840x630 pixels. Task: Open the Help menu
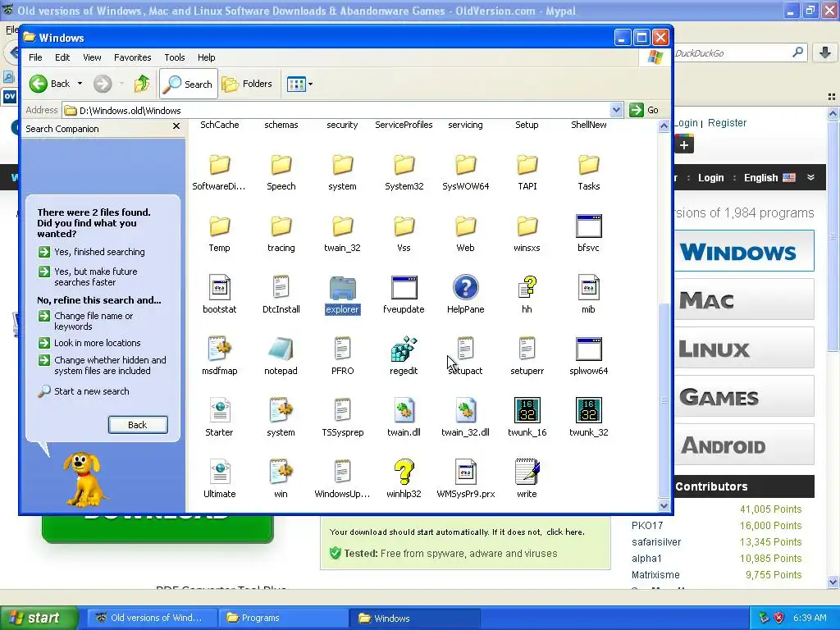click(206, 57)
